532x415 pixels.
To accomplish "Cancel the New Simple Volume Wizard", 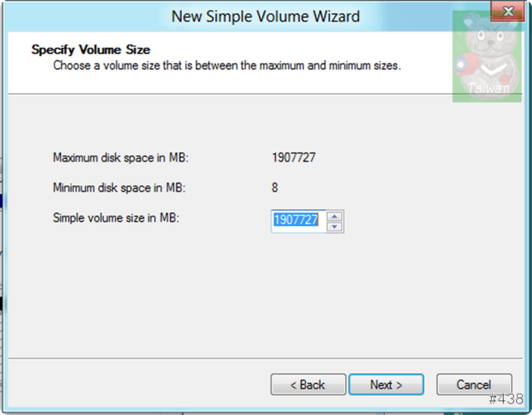I will (474, 385).
